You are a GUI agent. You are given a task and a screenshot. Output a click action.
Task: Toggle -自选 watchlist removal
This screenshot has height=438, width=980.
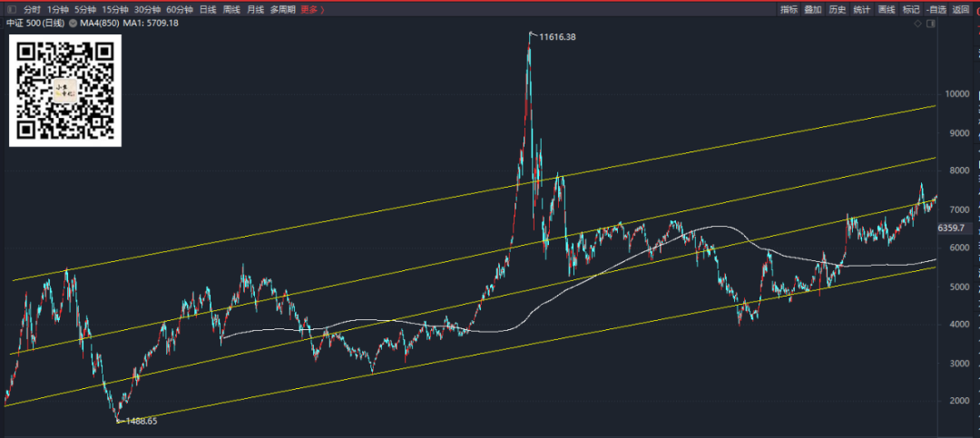(936, 9)
